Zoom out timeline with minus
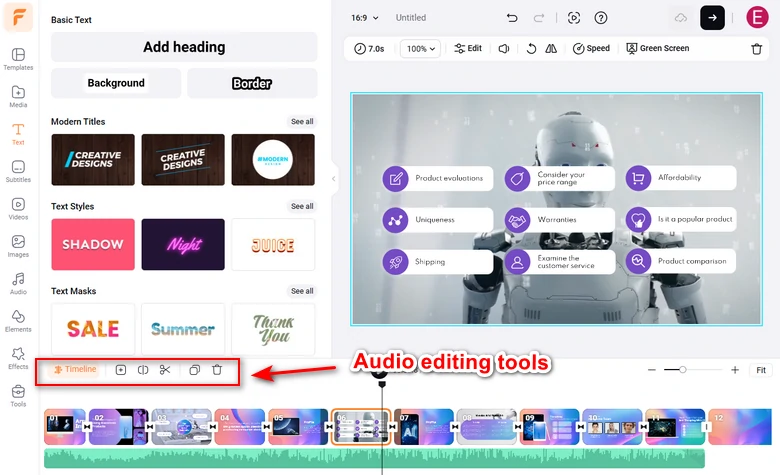The image size is (780, 475). (x=652, y=370)
